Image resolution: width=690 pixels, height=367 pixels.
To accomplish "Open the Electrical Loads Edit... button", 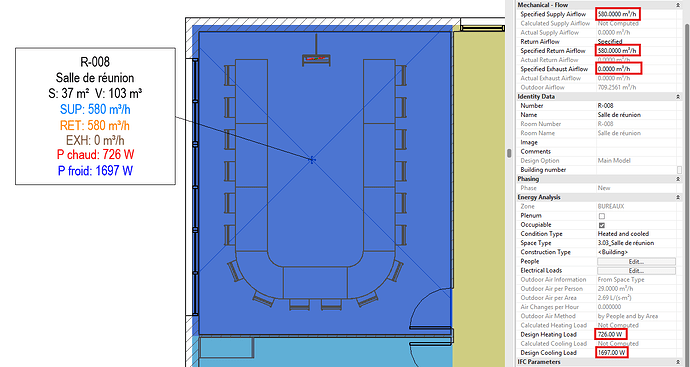I will click(636, 271).
